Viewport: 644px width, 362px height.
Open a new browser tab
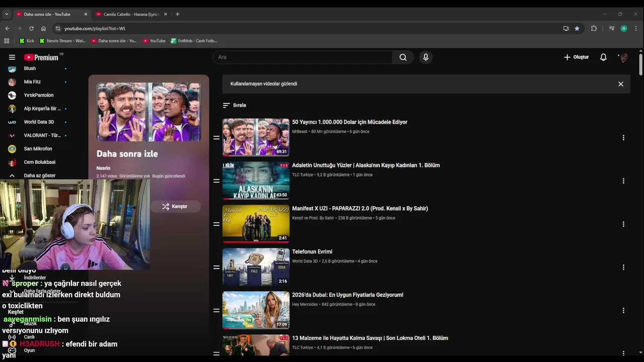(177, 14)
